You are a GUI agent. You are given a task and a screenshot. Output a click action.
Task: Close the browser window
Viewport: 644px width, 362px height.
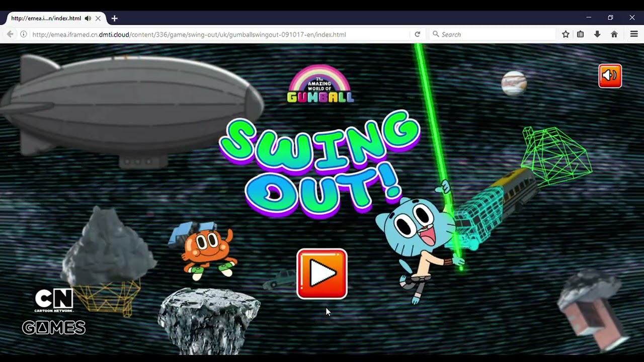coord(632,18)
